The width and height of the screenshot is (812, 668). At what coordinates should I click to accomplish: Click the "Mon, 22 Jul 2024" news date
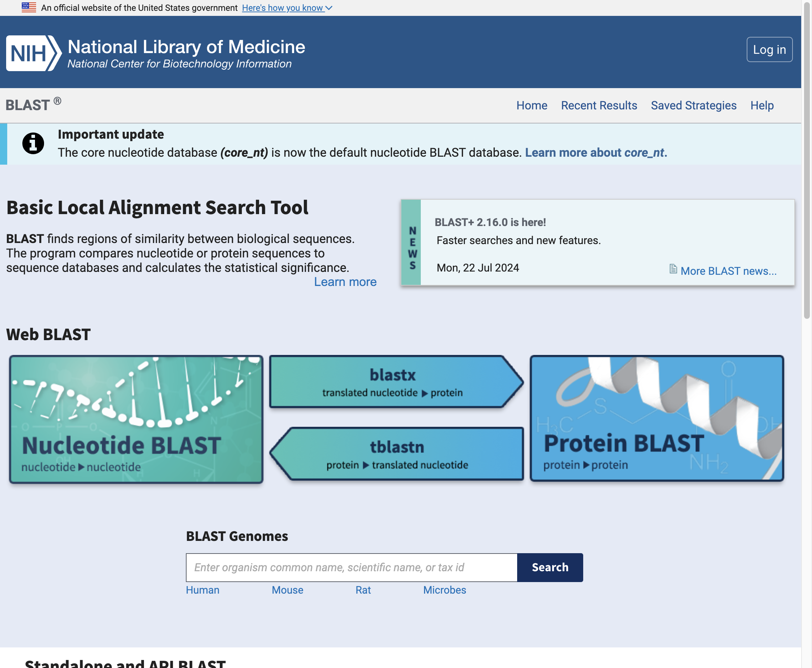click(478, 268)
